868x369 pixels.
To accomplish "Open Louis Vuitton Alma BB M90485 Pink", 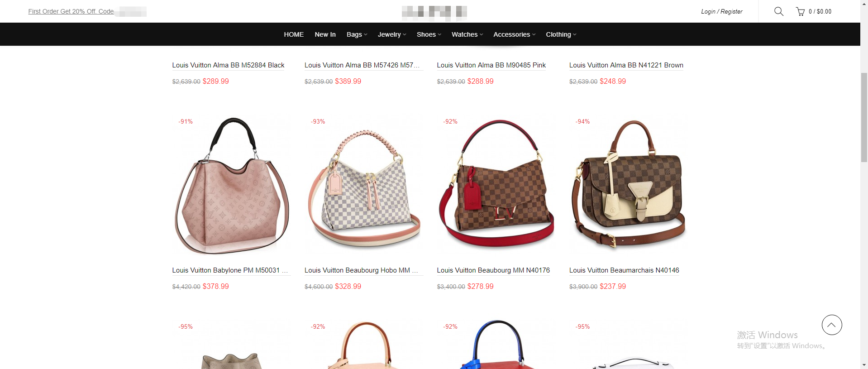I will pyautogui.click(x=491, y=65).
